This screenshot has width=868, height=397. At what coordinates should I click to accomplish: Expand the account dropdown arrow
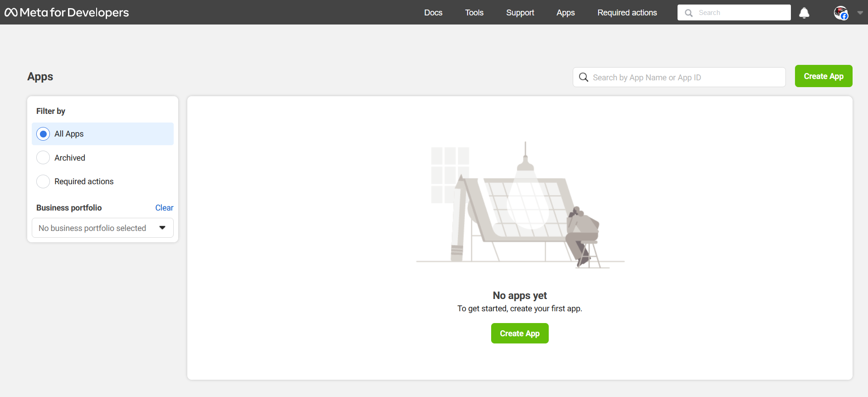click(860, 13)
